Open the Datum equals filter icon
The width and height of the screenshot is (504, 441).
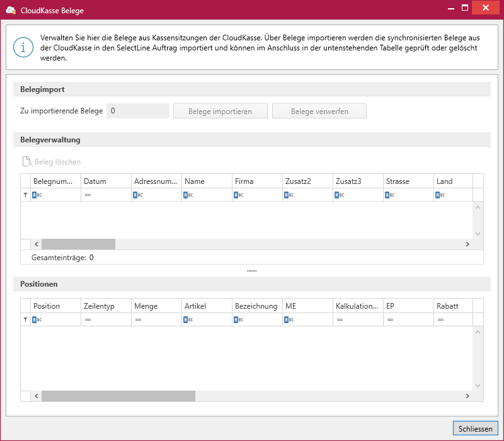point(88,195)
